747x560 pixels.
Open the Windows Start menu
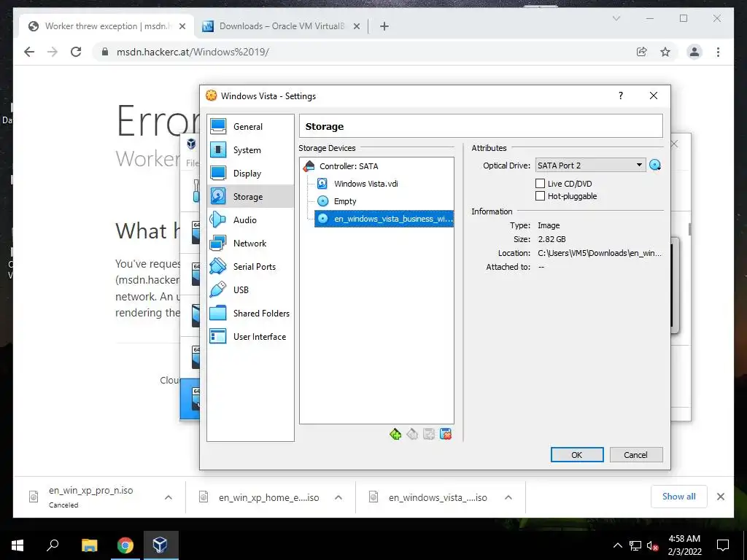point(18,545)
